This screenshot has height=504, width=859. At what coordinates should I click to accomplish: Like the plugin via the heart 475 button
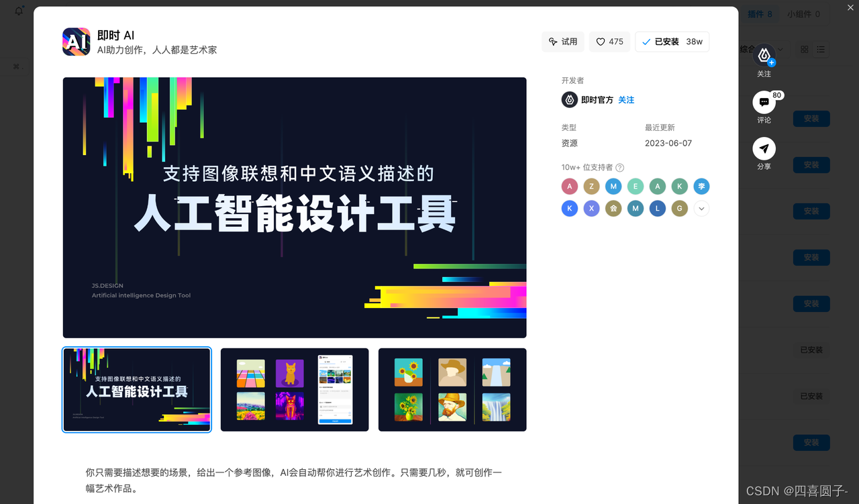pos(610,42)
